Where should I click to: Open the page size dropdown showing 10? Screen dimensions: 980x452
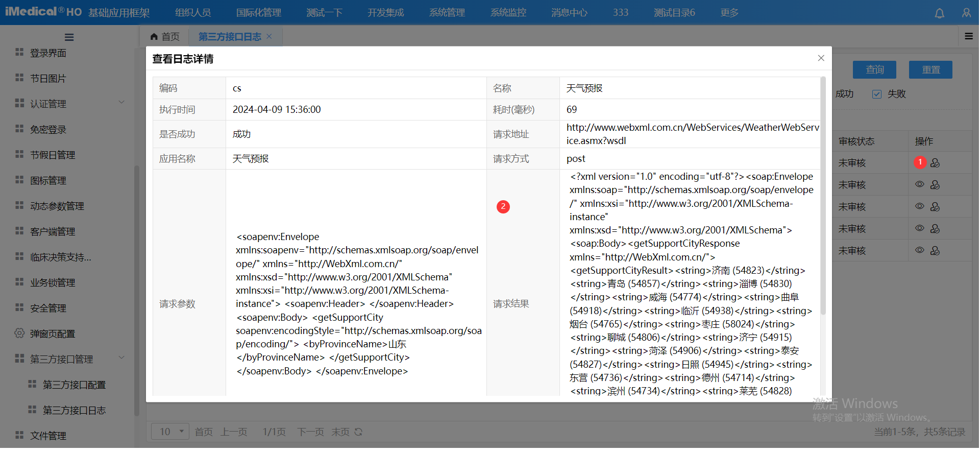(x=170, y=432)
